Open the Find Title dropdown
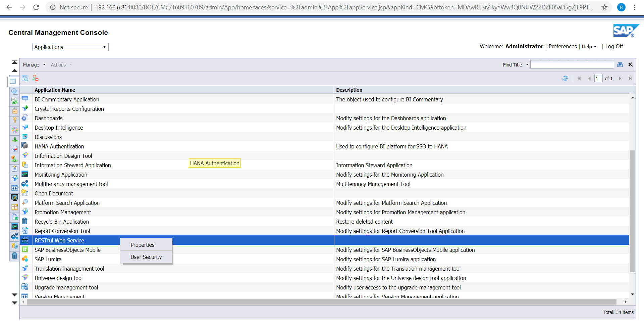 point(527,65)
